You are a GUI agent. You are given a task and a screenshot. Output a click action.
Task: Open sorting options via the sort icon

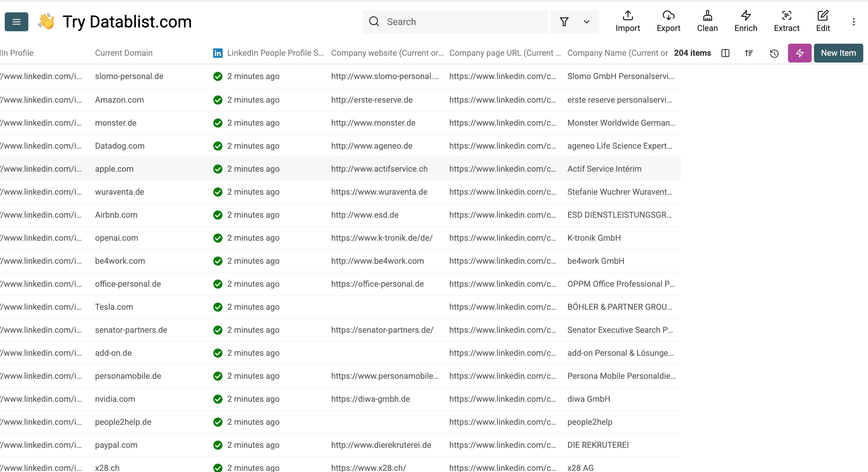click(749, 53)
